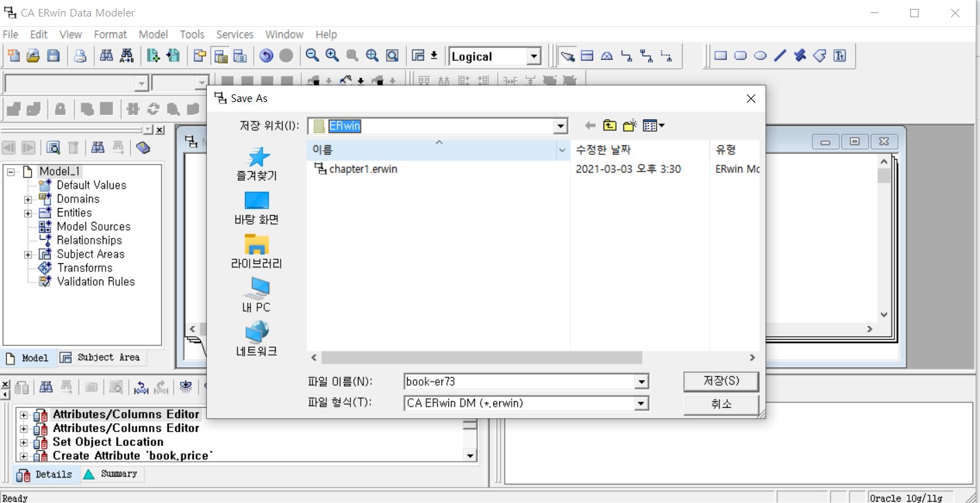Select the Text box drawing tool
The height and width of the screenshot is (503, 980).
[840, 56]
